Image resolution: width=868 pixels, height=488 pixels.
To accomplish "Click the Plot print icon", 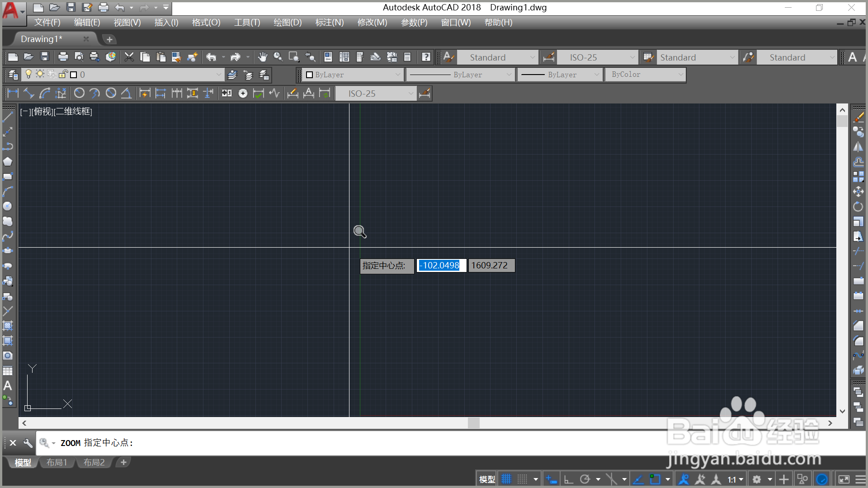I will [63, 57].
